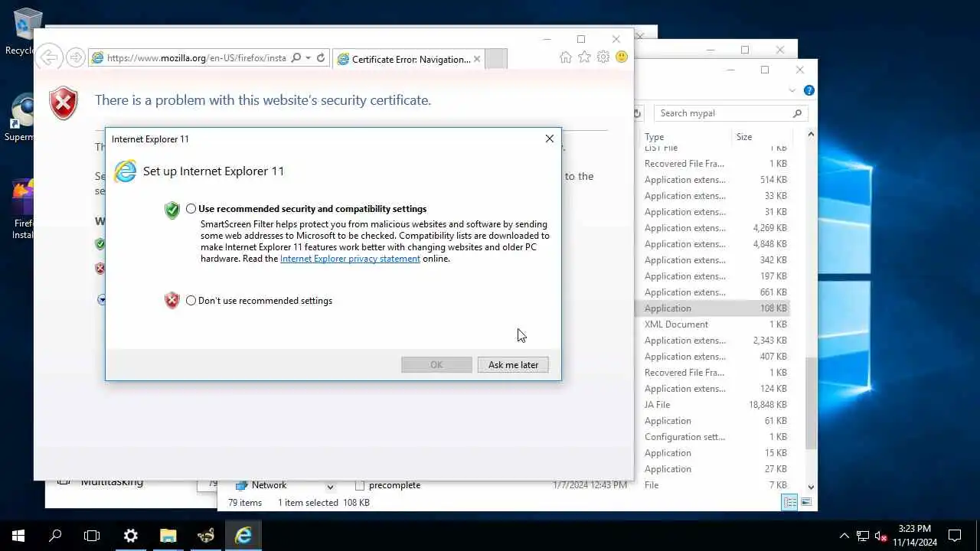Click the IE Home icon

(x=566, y=57)
